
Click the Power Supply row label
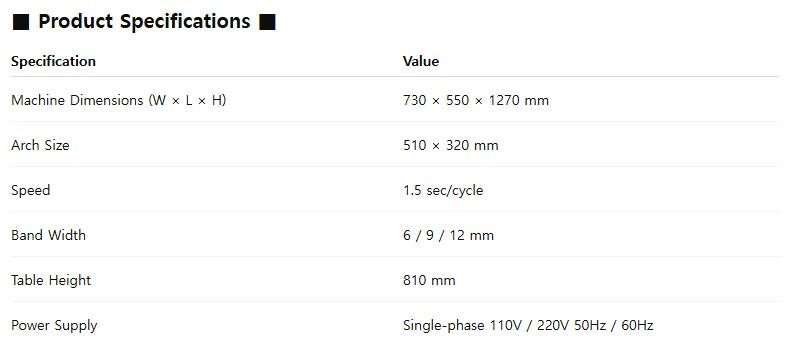tap(54, 325)
